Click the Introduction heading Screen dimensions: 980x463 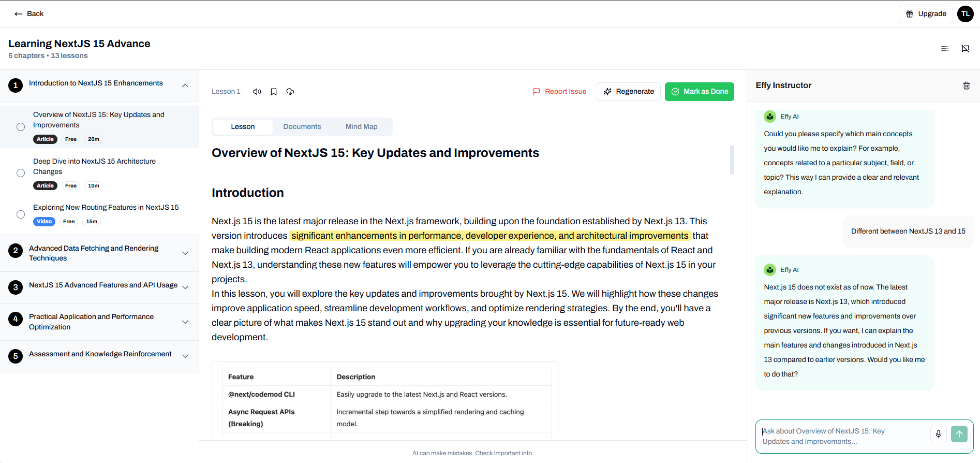point(248,193)
